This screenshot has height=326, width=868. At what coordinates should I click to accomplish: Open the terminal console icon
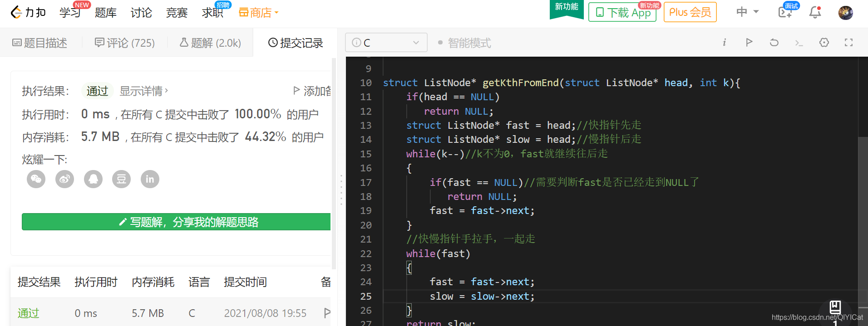click(799, 43)
